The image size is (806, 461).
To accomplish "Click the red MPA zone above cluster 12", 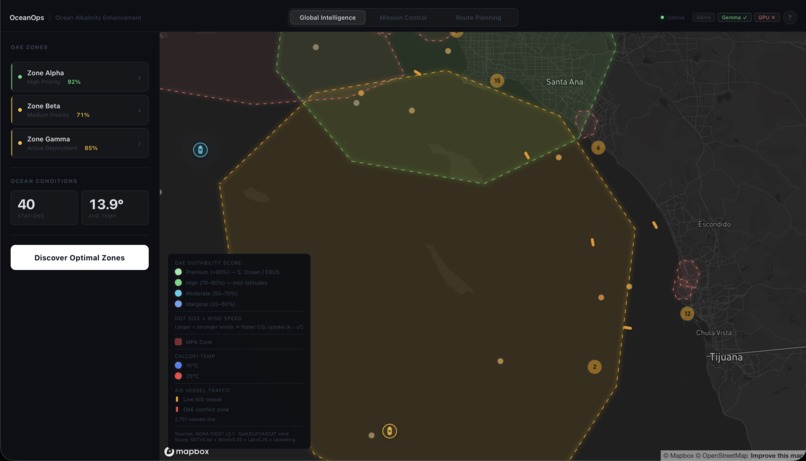I will (687, 279).
